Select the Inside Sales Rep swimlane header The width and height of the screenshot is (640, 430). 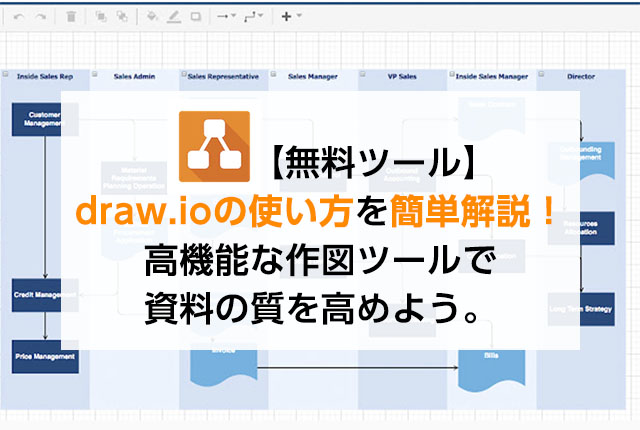coord(43,74)
